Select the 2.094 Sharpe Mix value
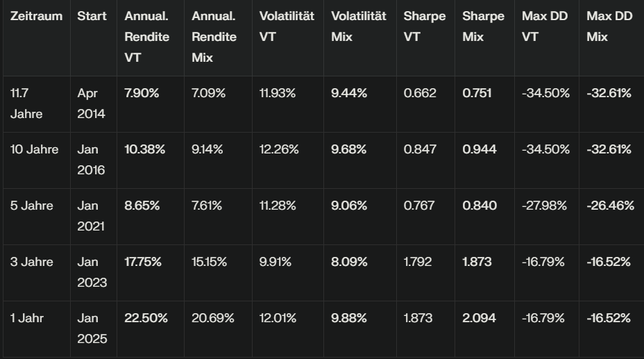The image size is (644, 359). 480,318
